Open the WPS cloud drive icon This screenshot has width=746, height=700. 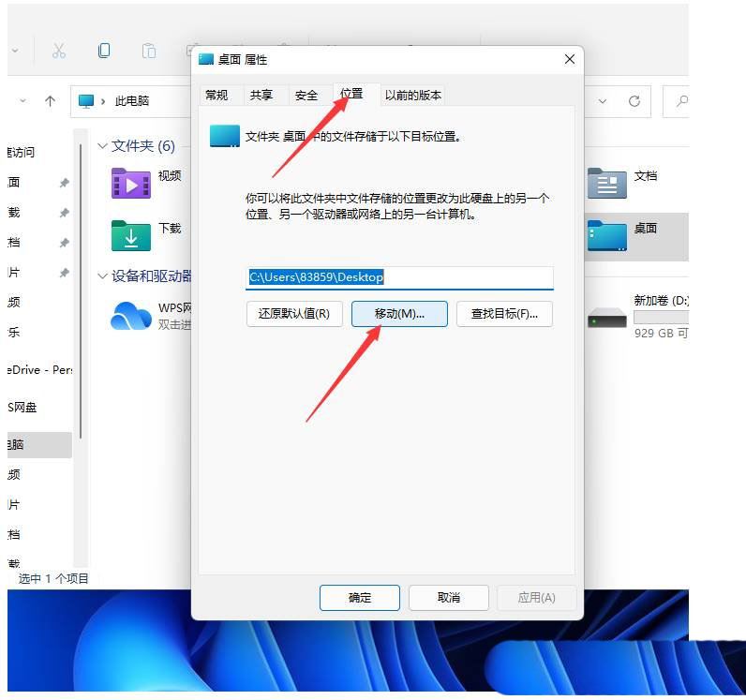tap(131, 316)
